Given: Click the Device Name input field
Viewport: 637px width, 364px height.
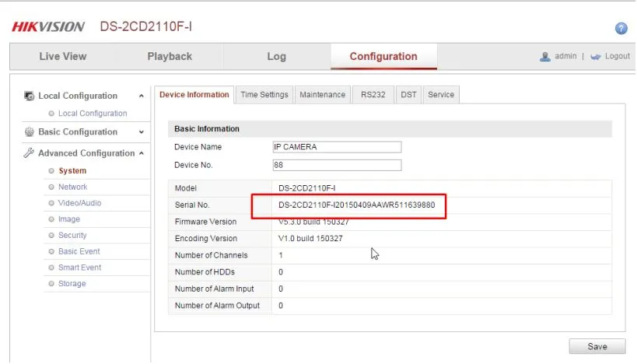Looking at the screenshot, I should pos(336,147).
